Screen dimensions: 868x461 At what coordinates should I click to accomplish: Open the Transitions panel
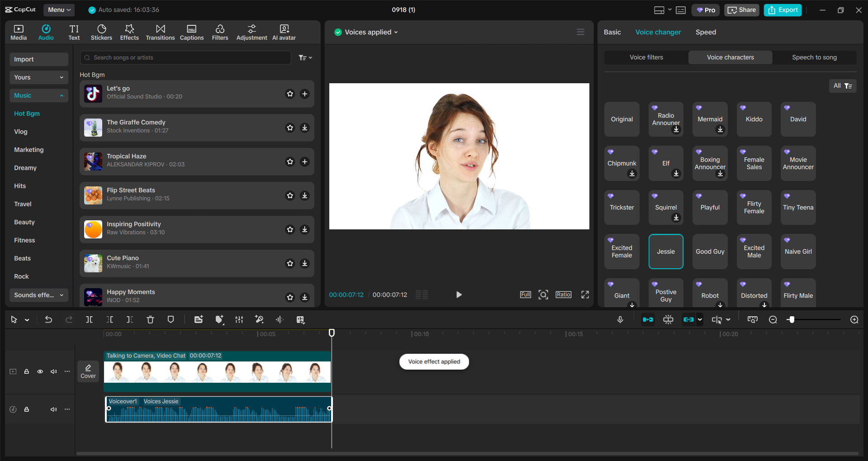(x=160, y=32)
